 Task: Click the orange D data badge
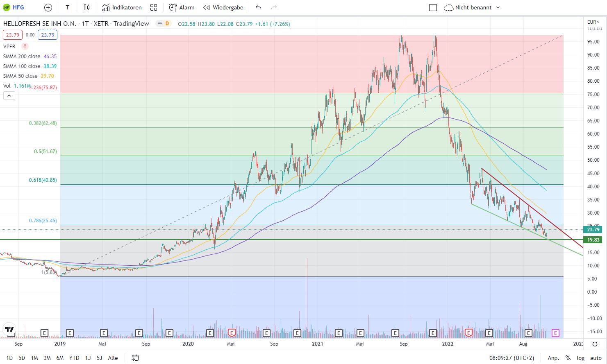[167, 24]
